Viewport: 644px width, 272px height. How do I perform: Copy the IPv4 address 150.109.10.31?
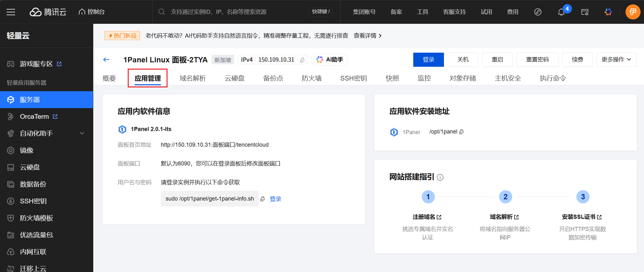click(x=302, y=60)
